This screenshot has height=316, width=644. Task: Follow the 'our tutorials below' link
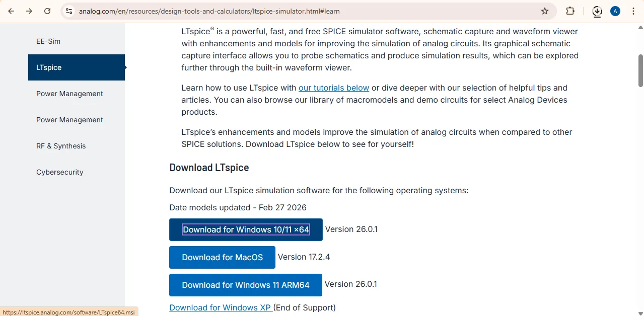coord(334,88)
